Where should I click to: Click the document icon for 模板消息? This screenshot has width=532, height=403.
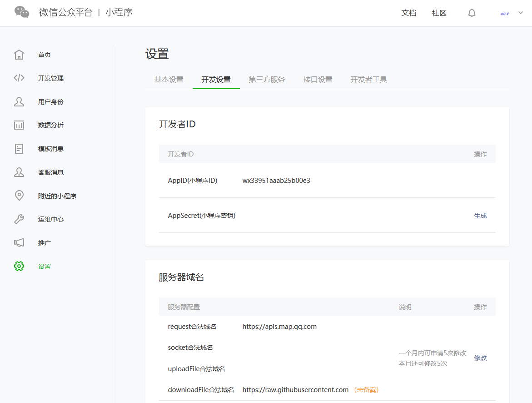(19, 149)
